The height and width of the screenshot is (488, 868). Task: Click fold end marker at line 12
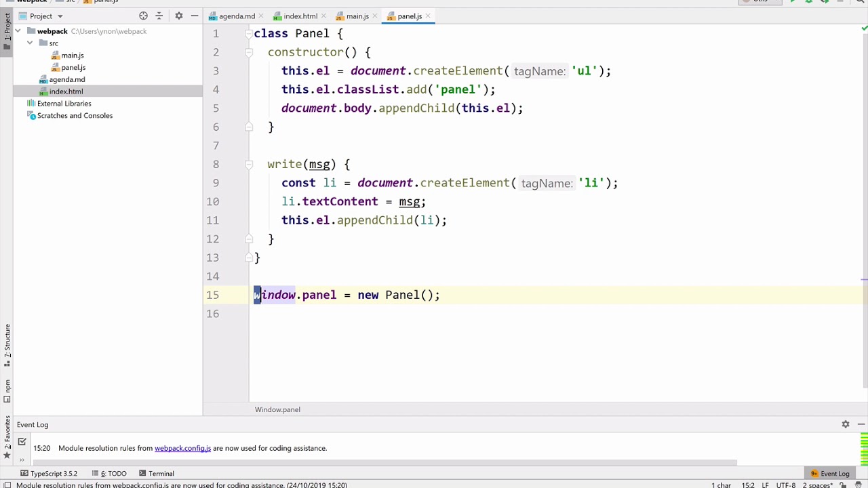tap(249, 239)
